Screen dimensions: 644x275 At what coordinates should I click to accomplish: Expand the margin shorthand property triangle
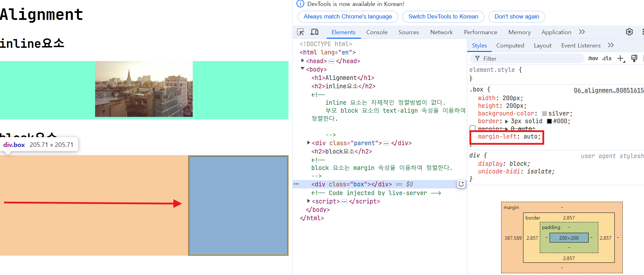507,129
